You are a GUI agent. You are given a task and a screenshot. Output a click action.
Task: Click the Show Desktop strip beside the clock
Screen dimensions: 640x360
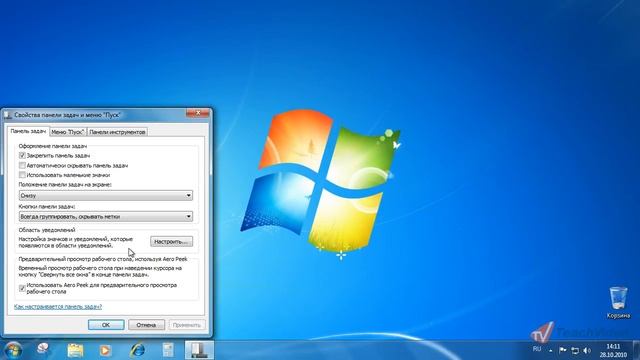[x=636, y=350]
